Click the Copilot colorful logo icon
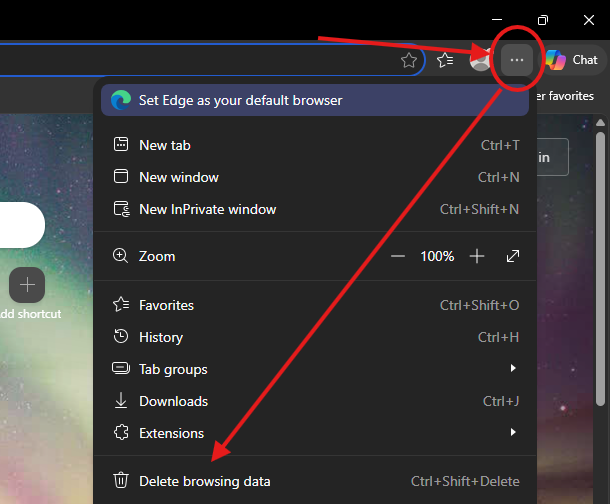 [555, 60]
